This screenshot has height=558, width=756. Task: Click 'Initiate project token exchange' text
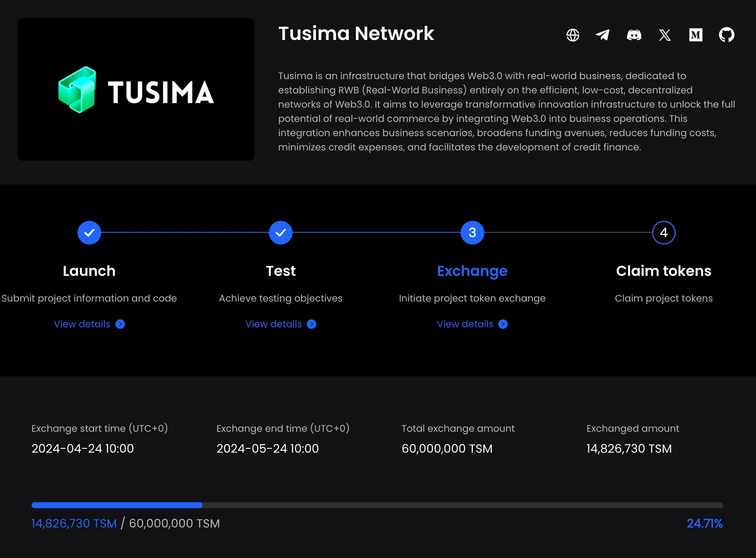click(x=472, y=298)
